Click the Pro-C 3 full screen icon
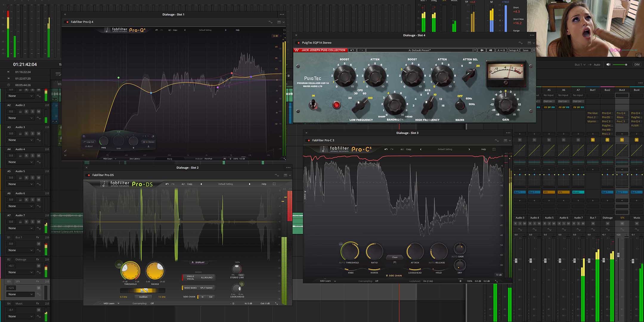644x322 pixels. (494, 149)
